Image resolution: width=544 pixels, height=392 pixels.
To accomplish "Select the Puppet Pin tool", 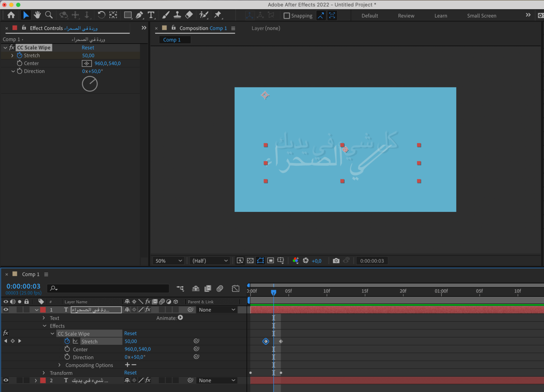I will (x=217, y=15).
